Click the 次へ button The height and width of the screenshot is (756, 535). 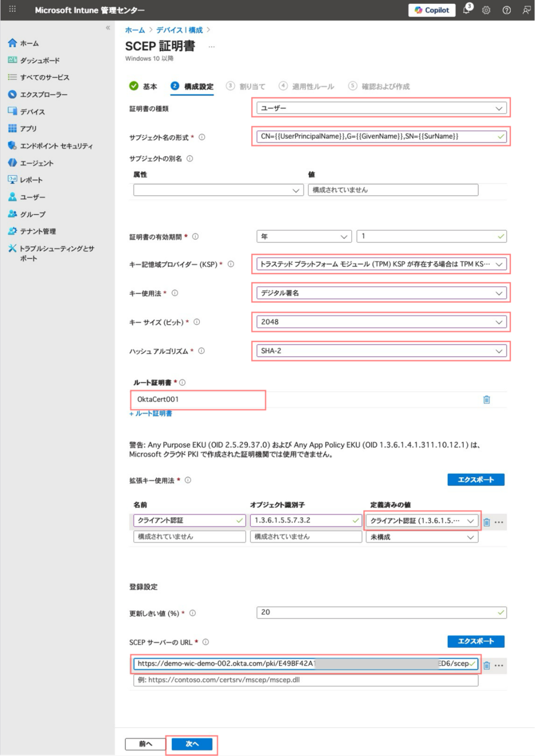[192, 744]
